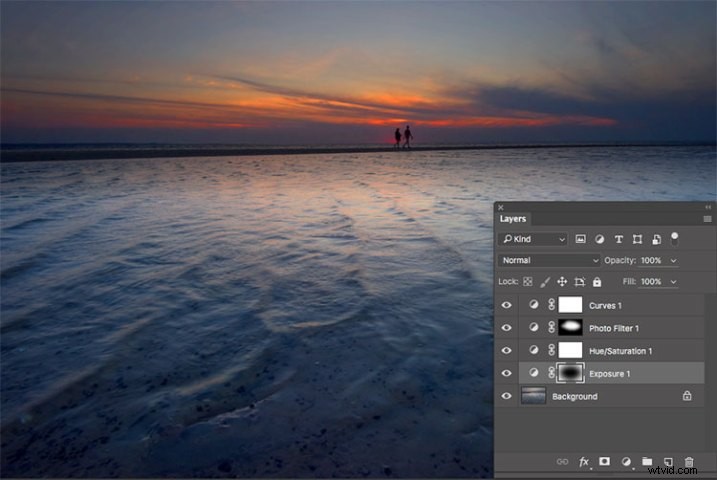Filter layers by type layers icon

[x=619, y=239]
